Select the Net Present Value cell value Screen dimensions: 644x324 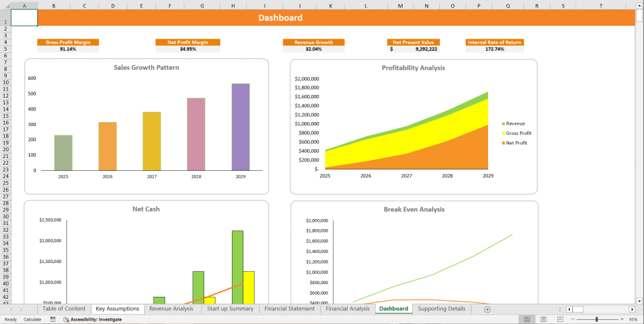pos(414,49)
